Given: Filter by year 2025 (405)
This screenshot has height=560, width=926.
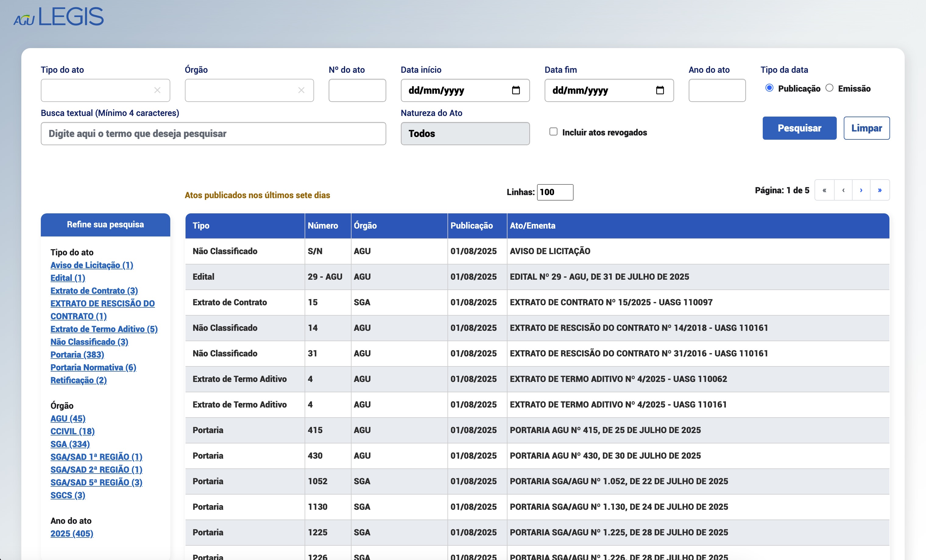Looking at the screenshot, I should click(x=72, y=533).
